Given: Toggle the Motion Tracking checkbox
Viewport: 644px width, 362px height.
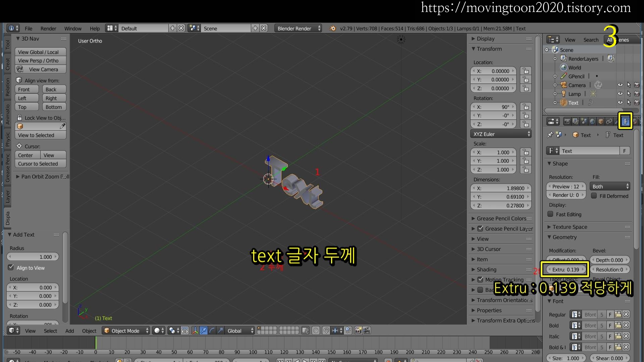Looking at the screenshot, I should pos(480,279).
